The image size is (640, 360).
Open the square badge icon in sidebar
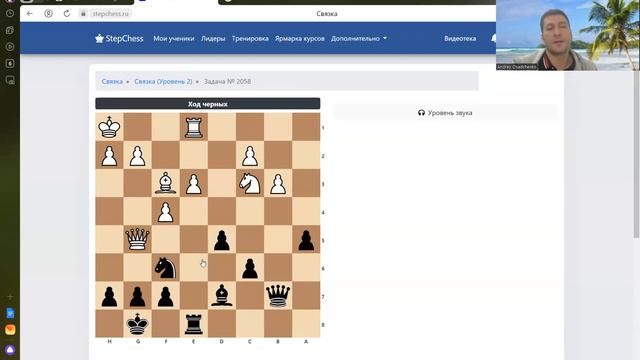[10, 63]
